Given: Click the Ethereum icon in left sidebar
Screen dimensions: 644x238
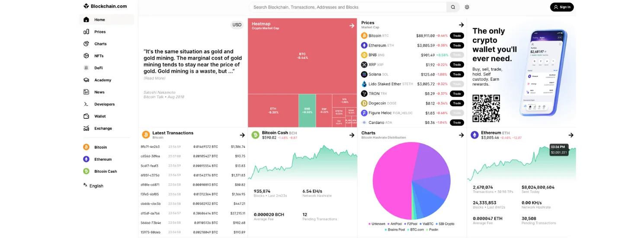Looking at the screenshot, I should pyautogui.click(x=86, y=159).
